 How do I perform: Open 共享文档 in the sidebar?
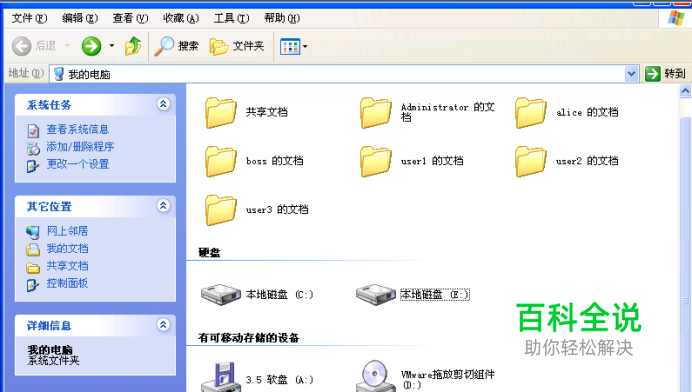pos(67,266)
